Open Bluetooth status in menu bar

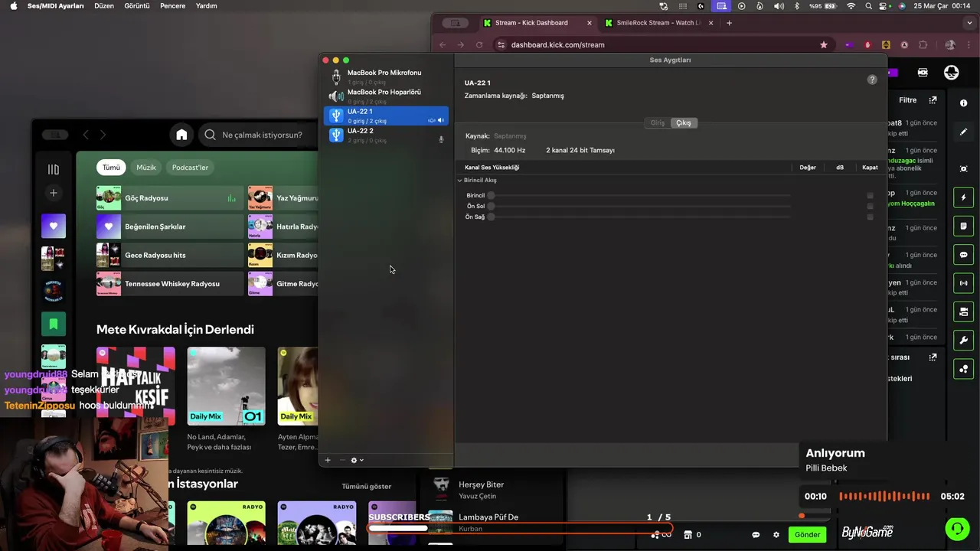(796, 5)
